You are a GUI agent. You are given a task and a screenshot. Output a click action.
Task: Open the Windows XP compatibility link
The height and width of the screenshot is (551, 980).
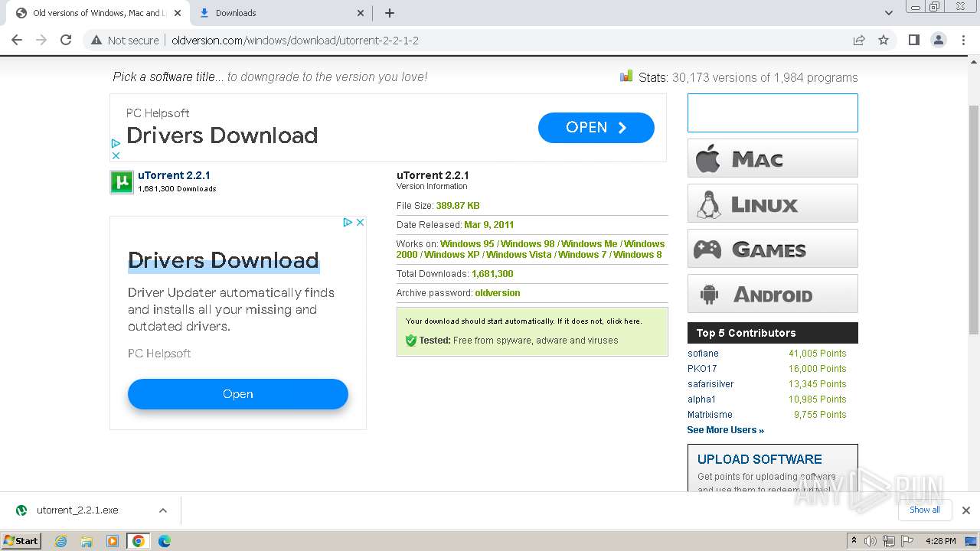[x=452, y=255]
